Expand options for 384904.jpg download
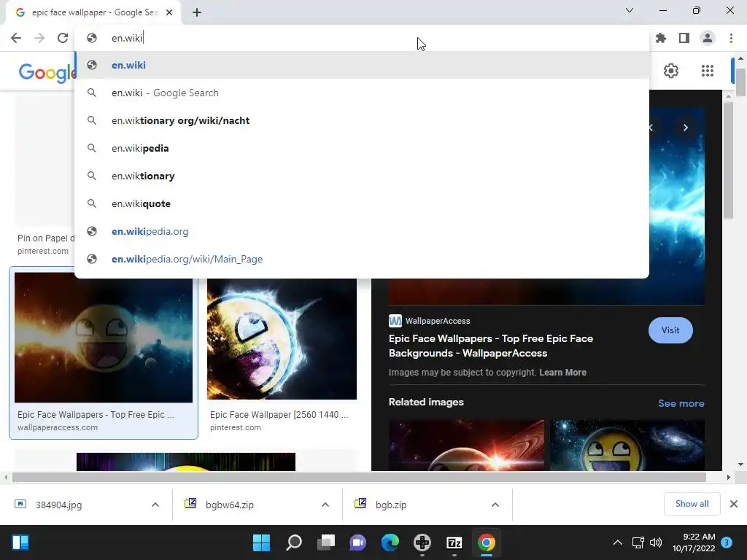 tap(155, 505)
